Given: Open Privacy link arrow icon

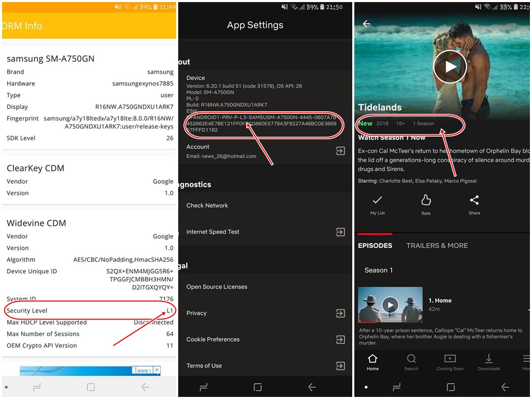Looking at the screenshot, I should click(x=340, y=313).
